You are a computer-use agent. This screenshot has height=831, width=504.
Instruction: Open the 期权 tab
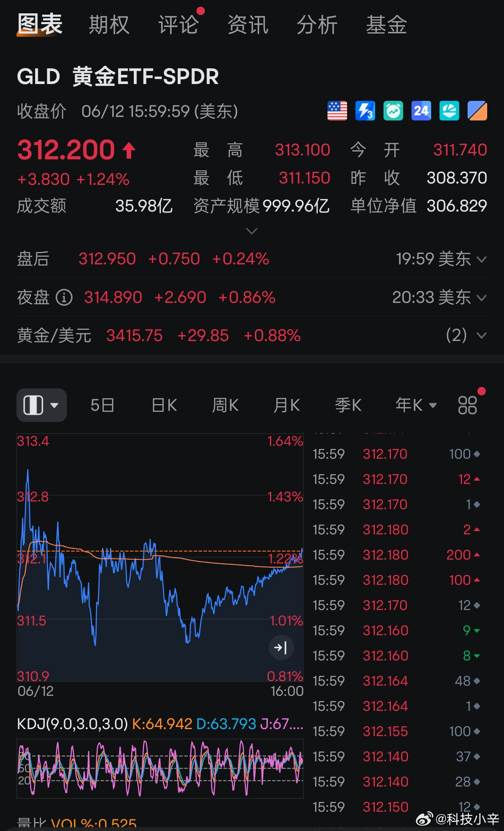point(109,25)
